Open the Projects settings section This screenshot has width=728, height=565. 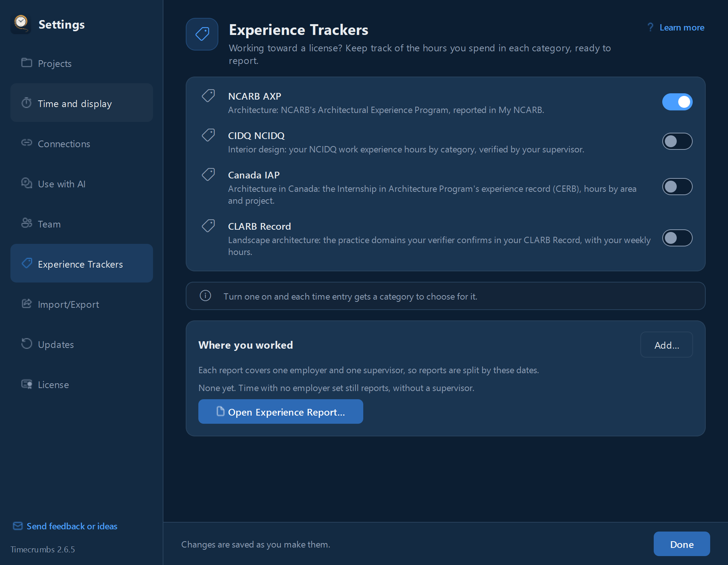click(82, 63)
